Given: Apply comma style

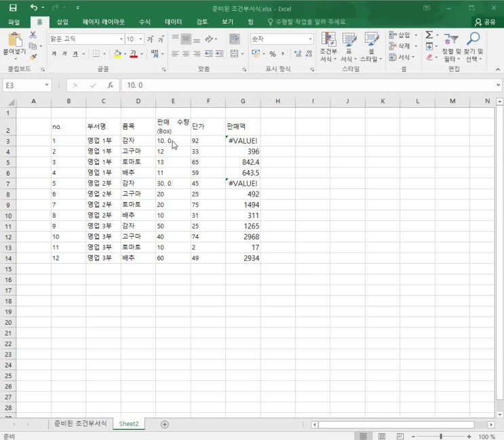Looking at the screenshot, I should coord(283,54).
